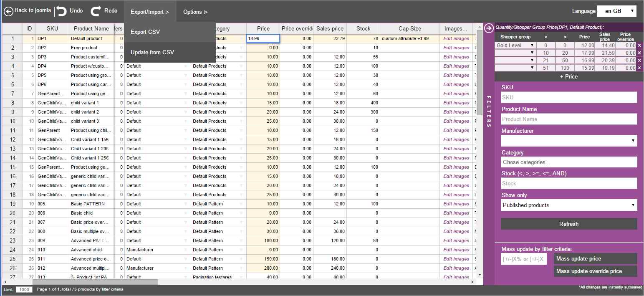This screenshot has width=644, height=296.
Task: Click Mass update override price button
Action: 595,271
